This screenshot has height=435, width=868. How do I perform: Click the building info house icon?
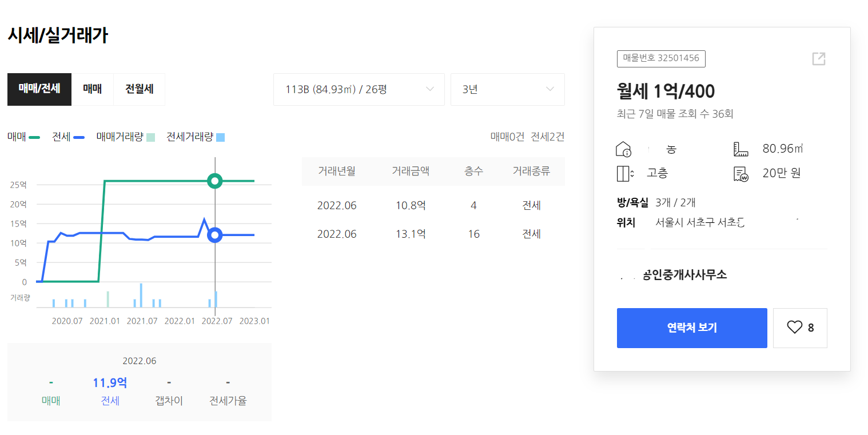coord(623,149)
